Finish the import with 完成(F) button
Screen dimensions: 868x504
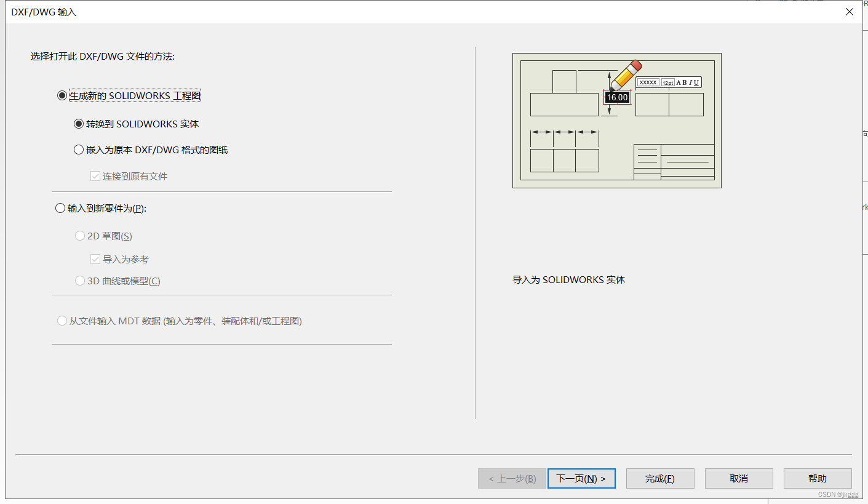pos(660,478)
